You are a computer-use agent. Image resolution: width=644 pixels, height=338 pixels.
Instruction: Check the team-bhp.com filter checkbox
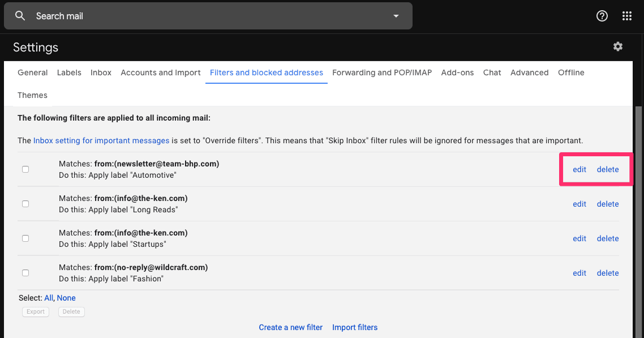click(x=25, y=169)
